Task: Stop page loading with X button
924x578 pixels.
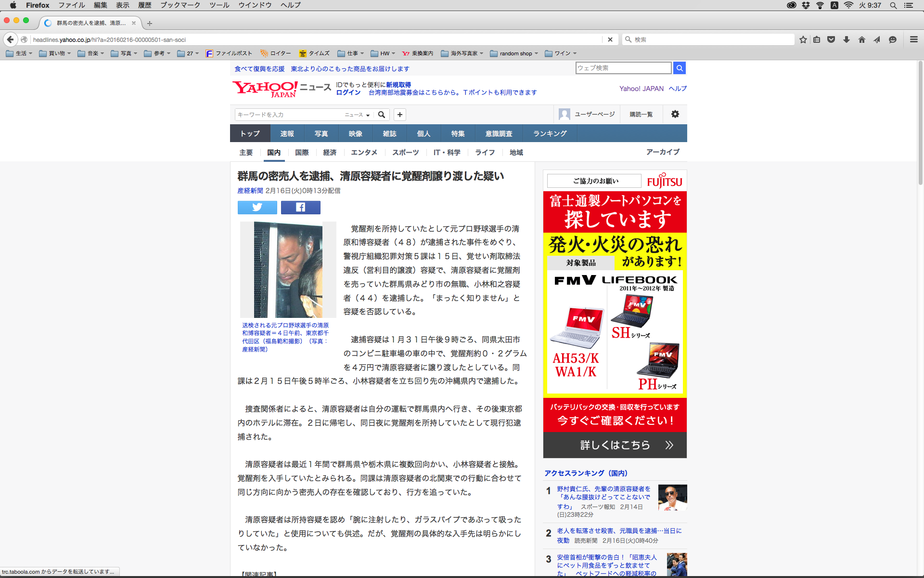Action: point(610,39)
